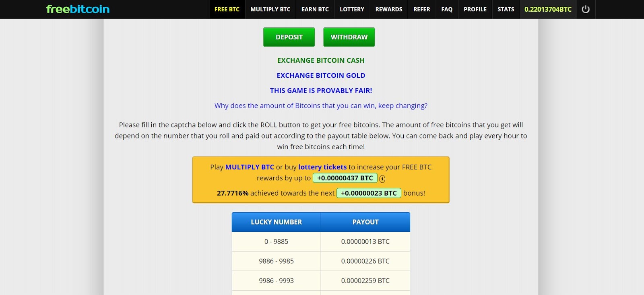
Task: Open the EXCHANGE BITCOIN CASH link
Action: pyautogui.click(x=321, y=60)
